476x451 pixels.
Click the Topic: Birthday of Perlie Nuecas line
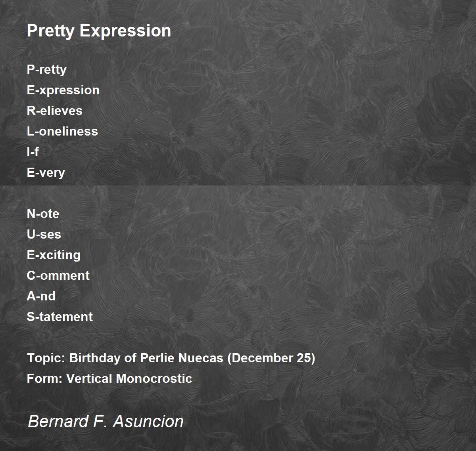pyautogui.click(x=171, y=358)
